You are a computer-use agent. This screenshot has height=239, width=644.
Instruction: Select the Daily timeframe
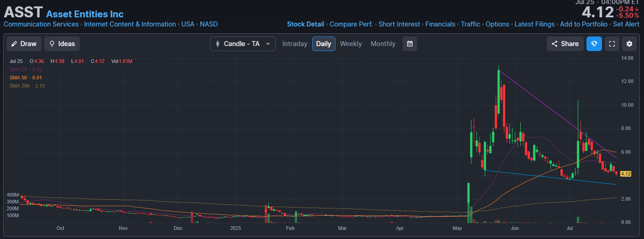tap(324, 44)
